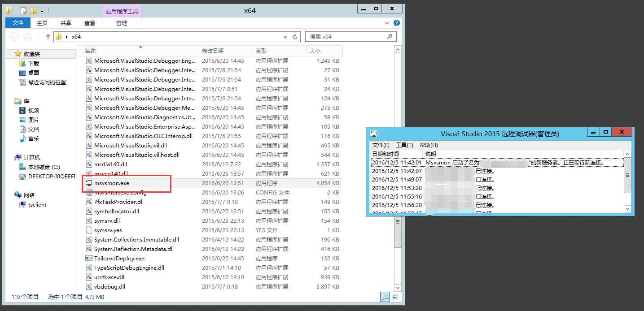Open the Explorer window system menu folder icon
644x311 pixels.
[9, 10]
